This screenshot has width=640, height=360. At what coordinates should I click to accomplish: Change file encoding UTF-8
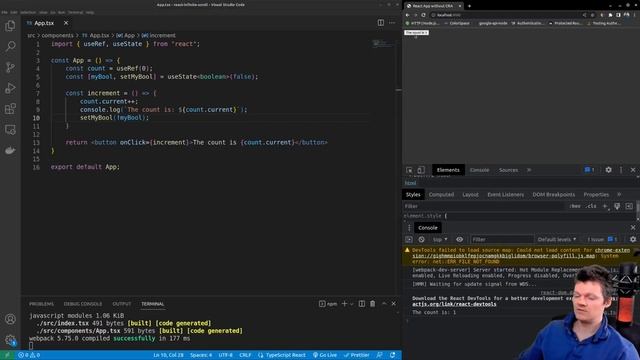225,355
